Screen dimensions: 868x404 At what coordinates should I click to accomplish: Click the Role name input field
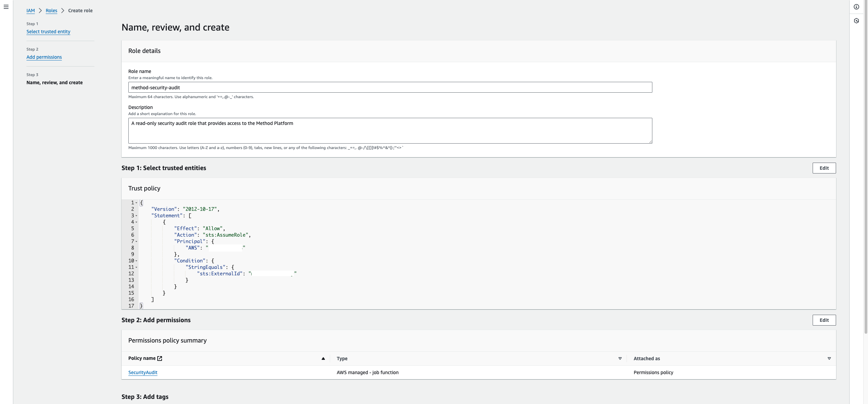(390, 87)
